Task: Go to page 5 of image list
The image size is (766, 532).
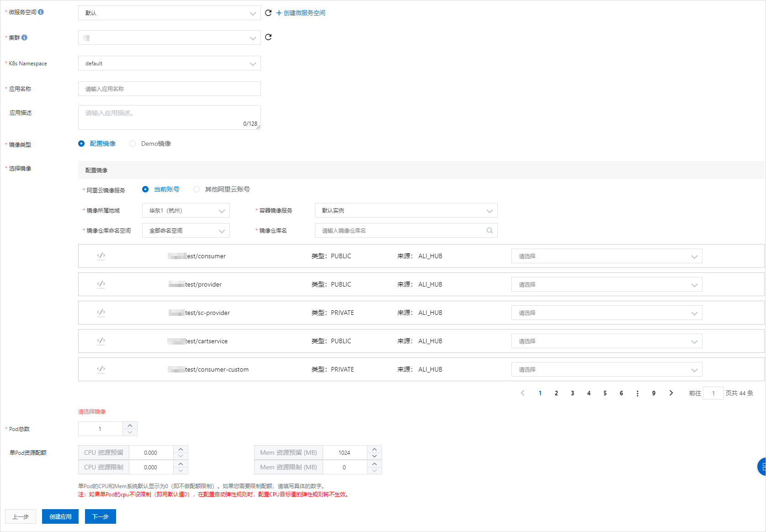Action: click(x=605, y=393)
